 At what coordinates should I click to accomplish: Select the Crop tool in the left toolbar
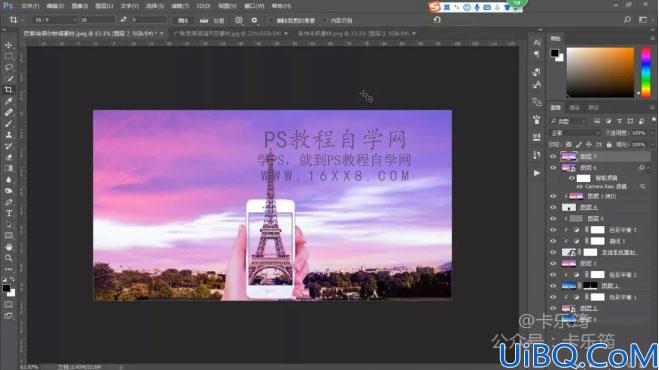pos(8,90)
